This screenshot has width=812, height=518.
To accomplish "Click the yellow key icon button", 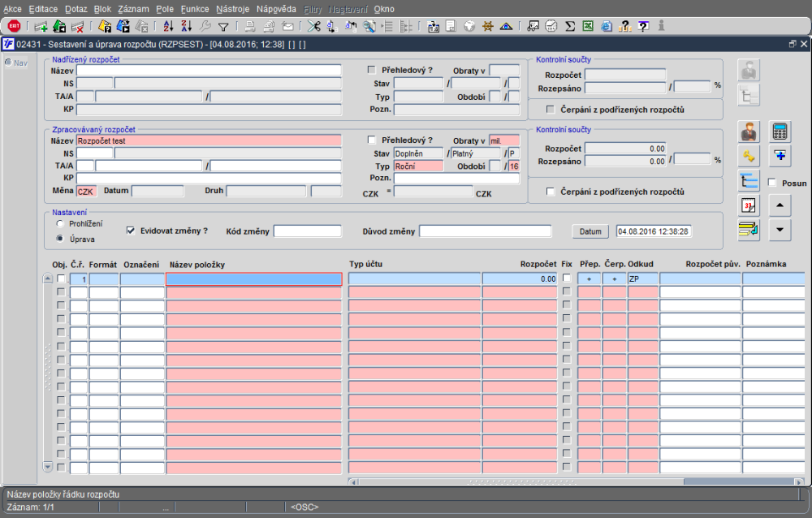I will (x=748, y=155).
